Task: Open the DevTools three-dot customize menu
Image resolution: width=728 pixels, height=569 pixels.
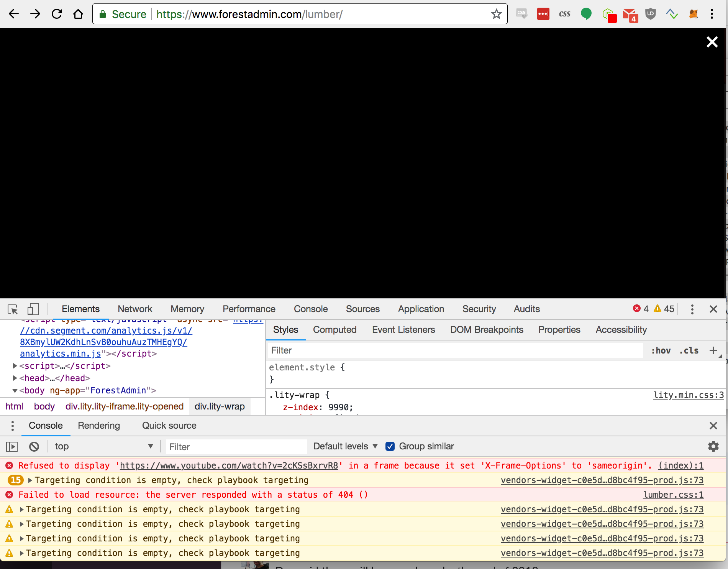Action: [692, 309]
